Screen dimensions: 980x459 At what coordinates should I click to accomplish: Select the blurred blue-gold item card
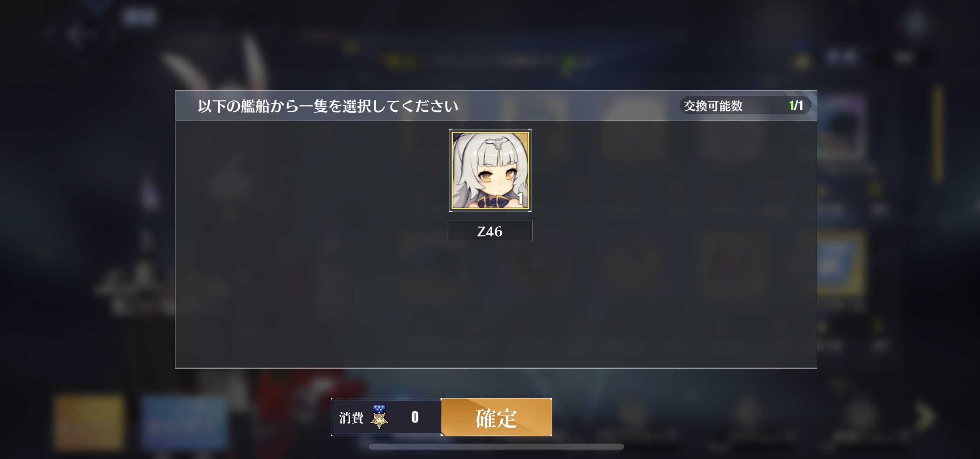pos(841,264)
